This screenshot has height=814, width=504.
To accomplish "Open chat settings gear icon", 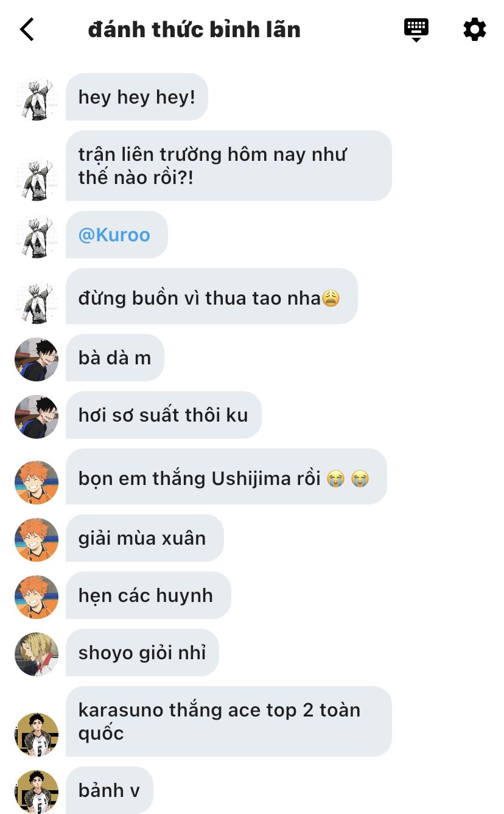I will click(x=475, y=29).
